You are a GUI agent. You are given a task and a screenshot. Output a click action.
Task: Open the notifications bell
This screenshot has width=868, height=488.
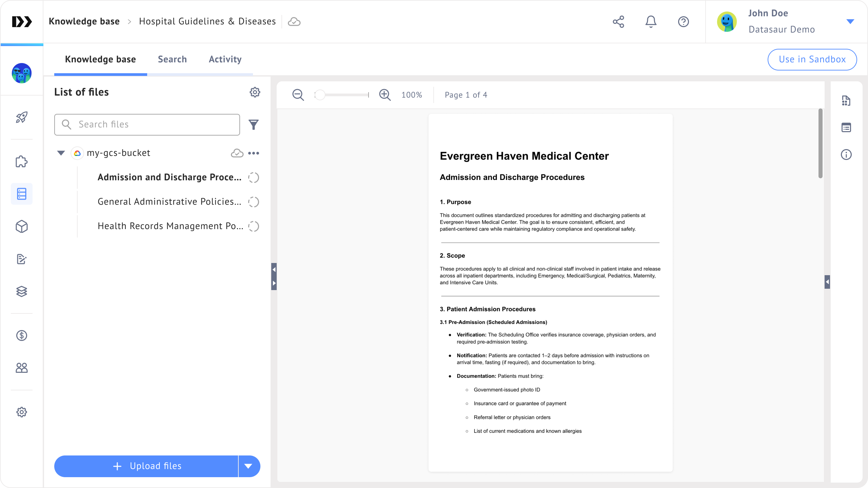(651, 22)
